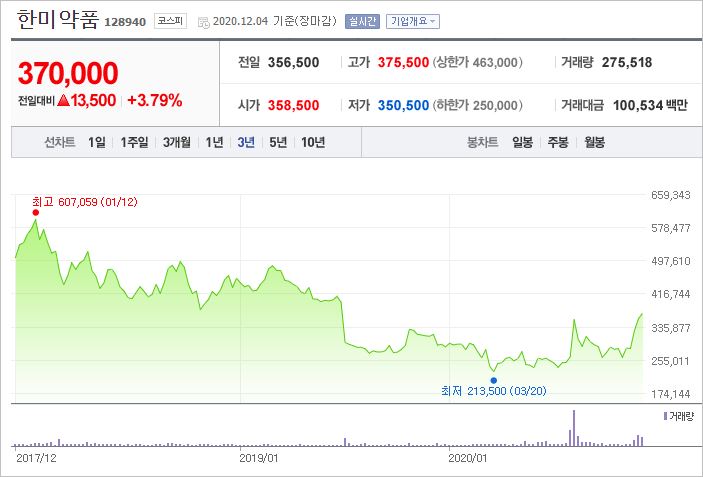The height and width of the screenshot is (477, 703).
Task: Click the 거래량 value 275,518
Action: 627,62
